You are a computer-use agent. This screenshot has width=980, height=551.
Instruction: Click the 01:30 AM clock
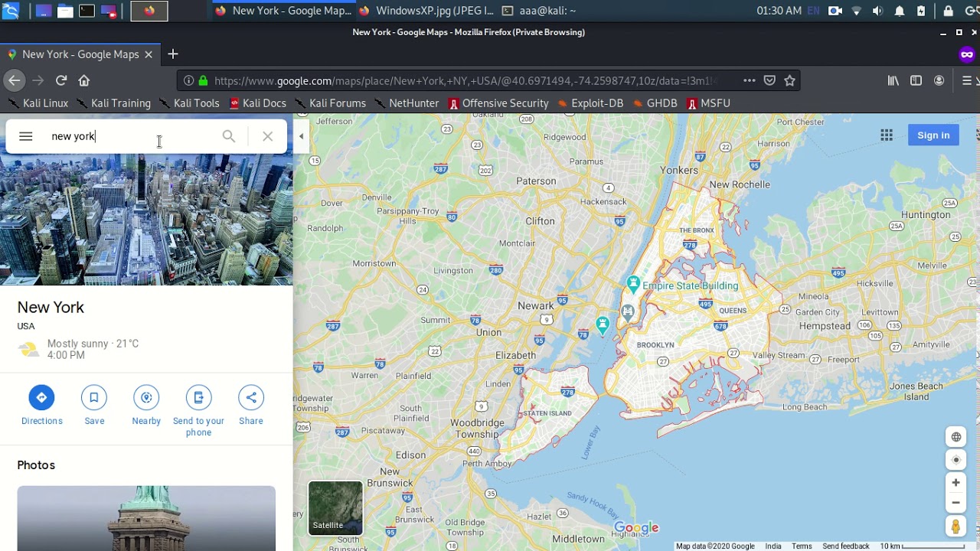(x=779, y=11)
